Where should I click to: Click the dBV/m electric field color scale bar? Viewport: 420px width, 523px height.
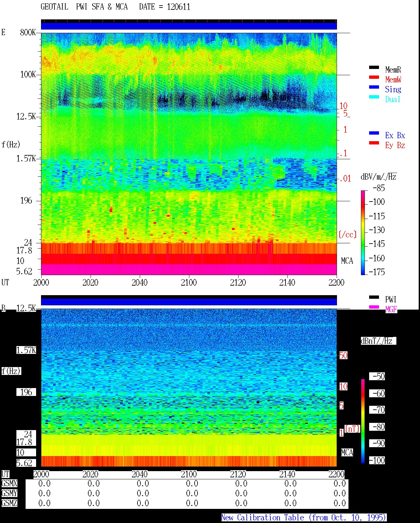click(363, 232)
